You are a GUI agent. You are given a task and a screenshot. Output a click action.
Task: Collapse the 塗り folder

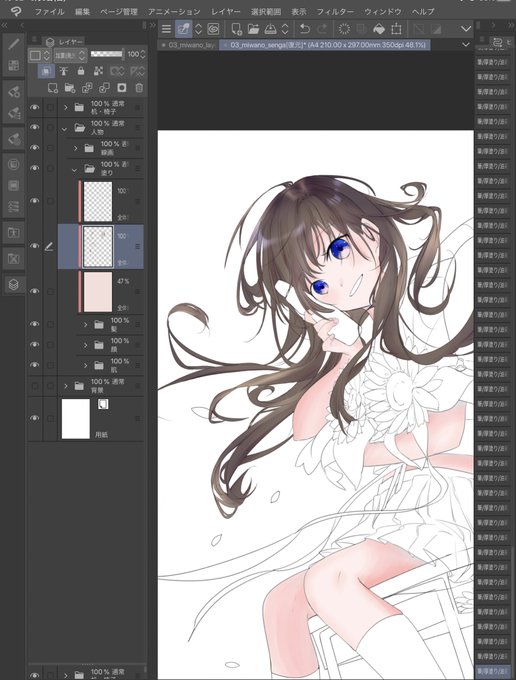[74, 170]
